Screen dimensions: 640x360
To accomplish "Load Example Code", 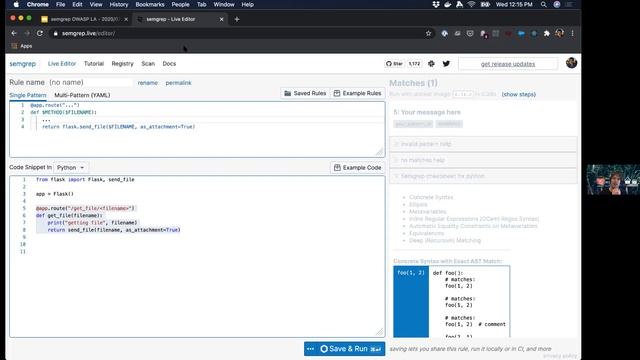I will [358, 168].
